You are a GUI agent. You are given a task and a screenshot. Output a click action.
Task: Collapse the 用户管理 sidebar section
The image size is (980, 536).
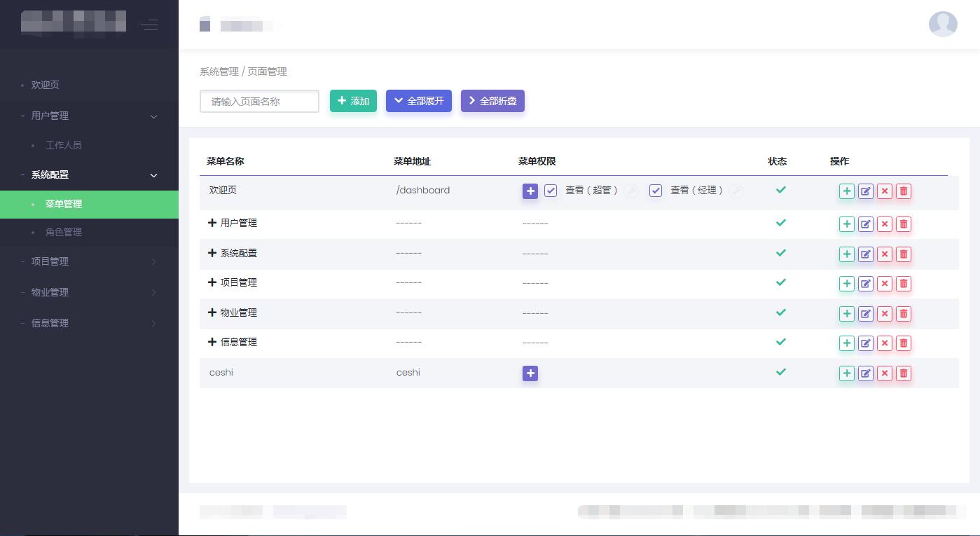click(x=89, y=116)
